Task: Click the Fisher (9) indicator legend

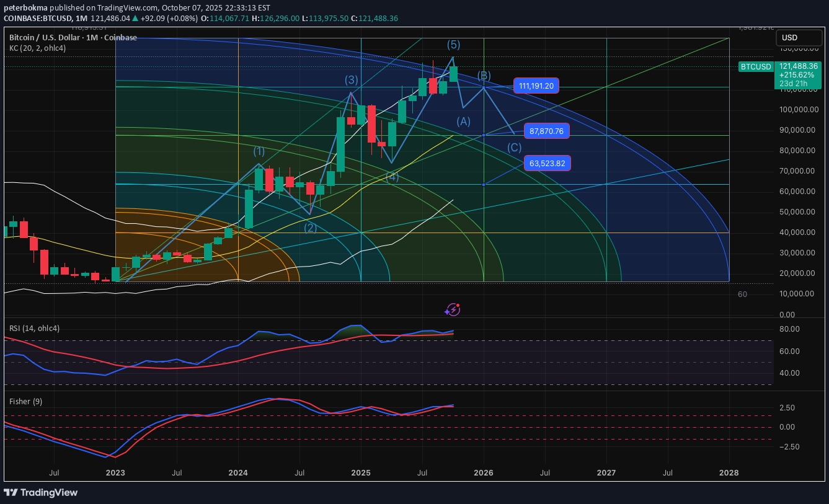Action: [25, 401]
